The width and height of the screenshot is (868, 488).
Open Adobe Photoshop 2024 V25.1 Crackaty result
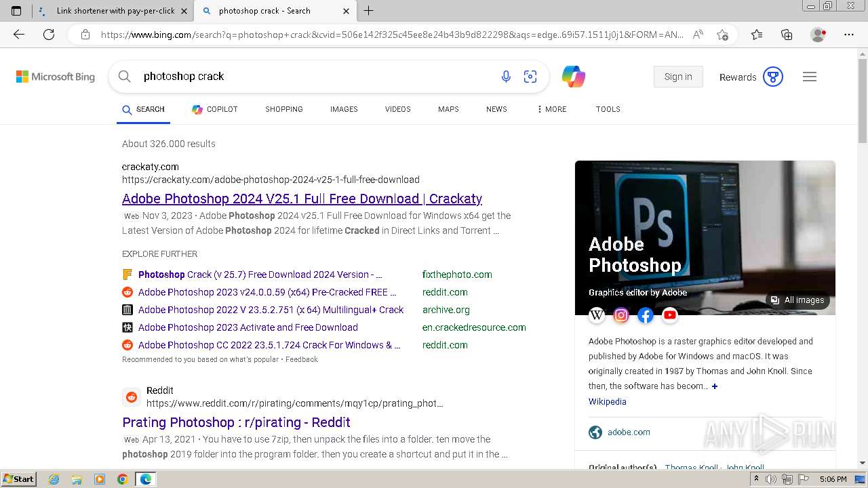pos(302,199)
